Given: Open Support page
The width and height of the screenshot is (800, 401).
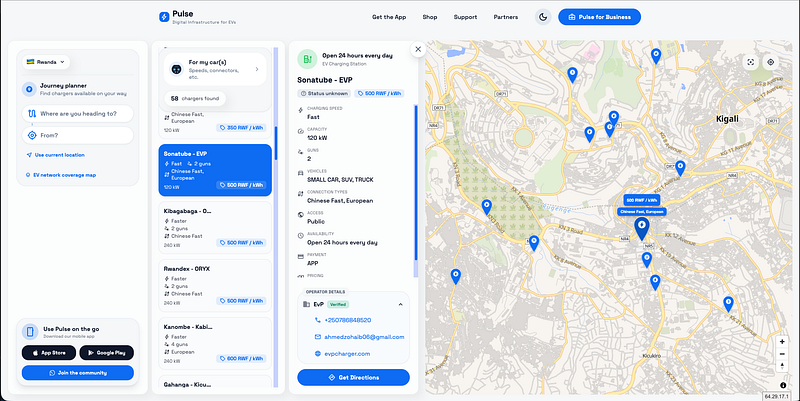Looking at the screenshot, I should tap(465, 17).
